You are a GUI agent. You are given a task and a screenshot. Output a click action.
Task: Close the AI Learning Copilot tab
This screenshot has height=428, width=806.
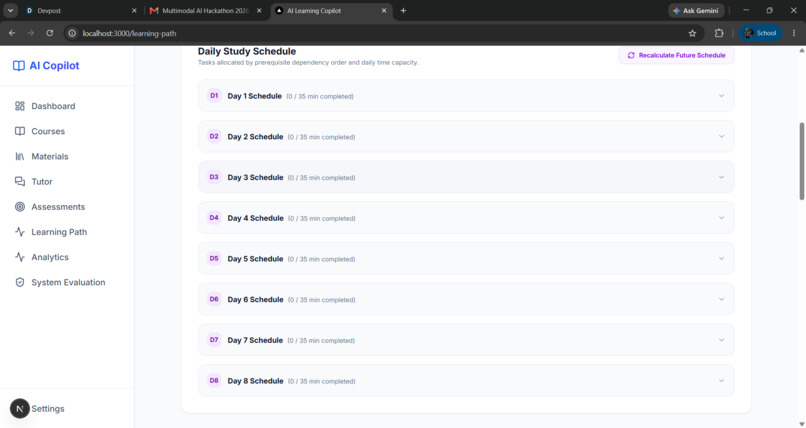pyautogui.click(x=384, y=10)
